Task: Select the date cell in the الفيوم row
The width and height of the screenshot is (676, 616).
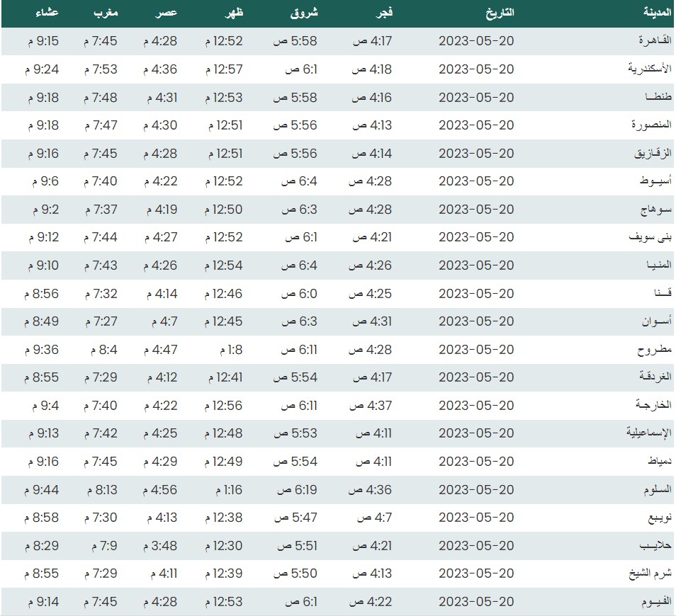Action: [476, 602]
